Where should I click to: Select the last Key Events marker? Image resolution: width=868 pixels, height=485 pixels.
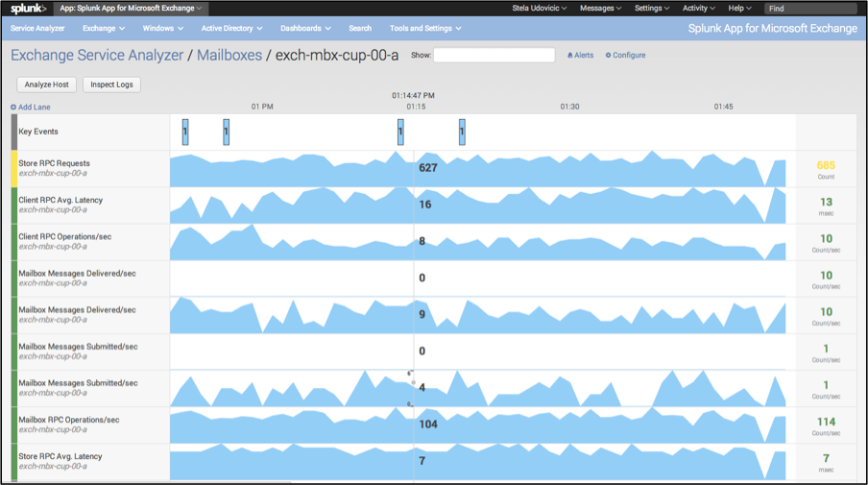(x=462, y=132)
